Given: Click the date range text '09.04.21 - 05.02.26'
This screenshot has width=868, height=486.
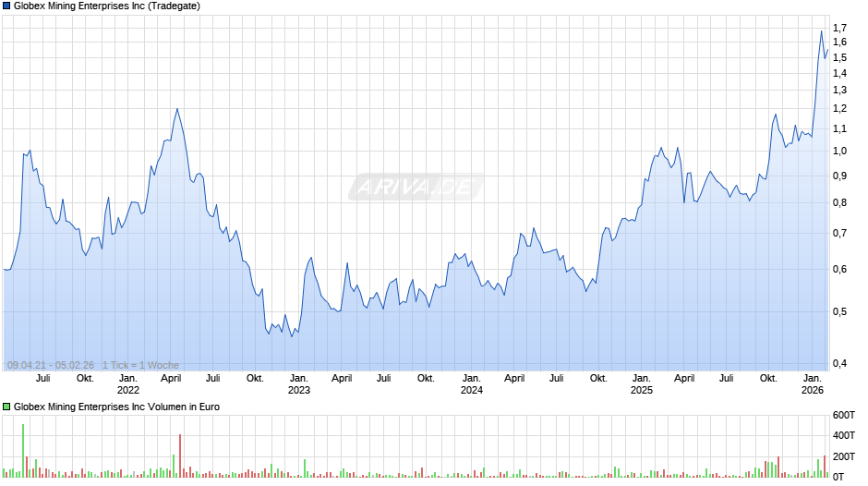Looking at the screenshot, I should (51, 365).
